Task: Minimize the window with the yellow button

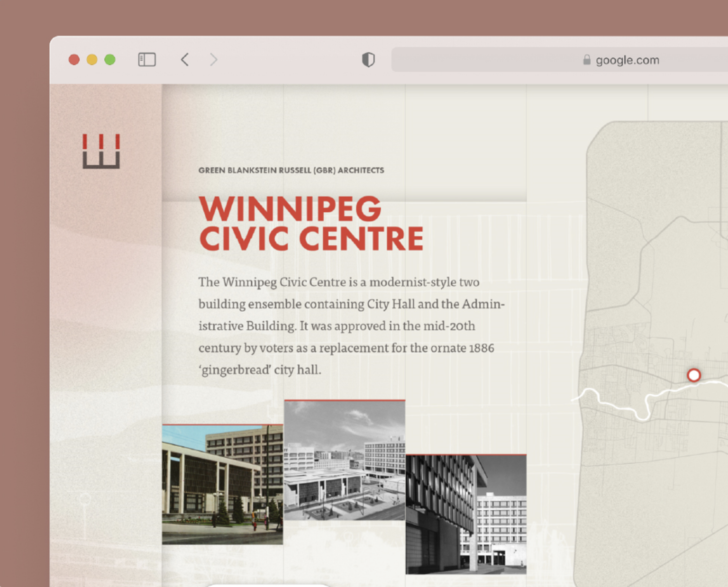Action: coord(92,60)
